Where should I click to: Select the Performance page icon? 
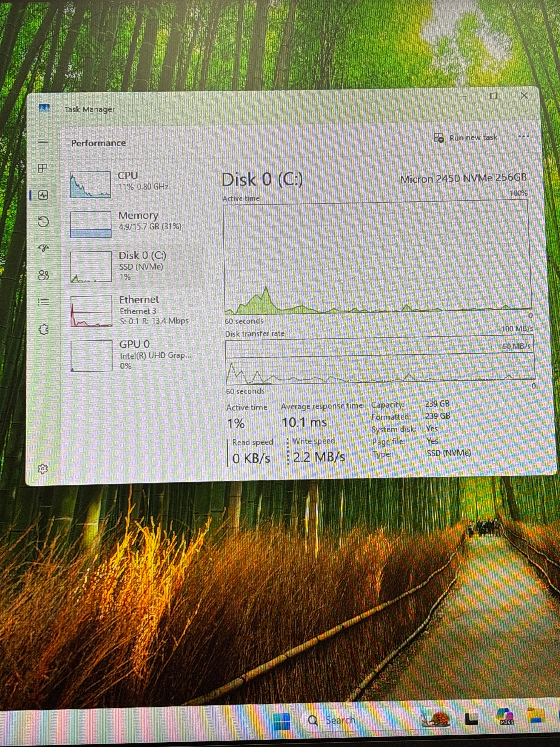[x=43, y=195]
